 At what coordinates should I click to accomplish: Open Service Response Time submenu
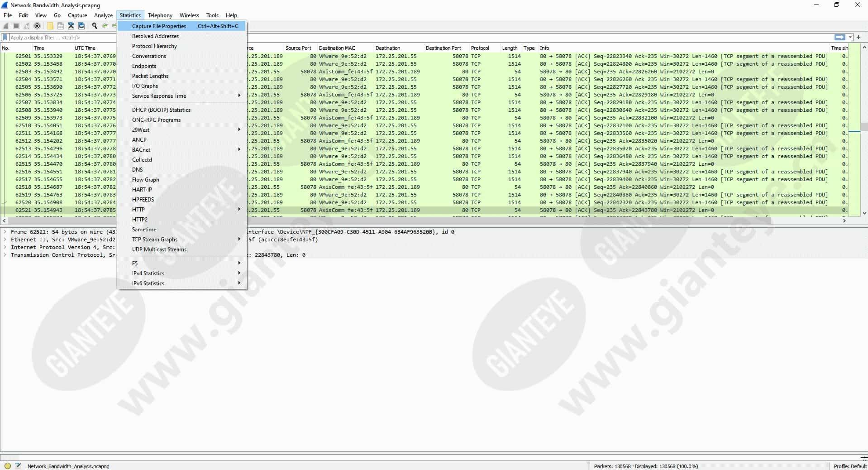[181, 96]
